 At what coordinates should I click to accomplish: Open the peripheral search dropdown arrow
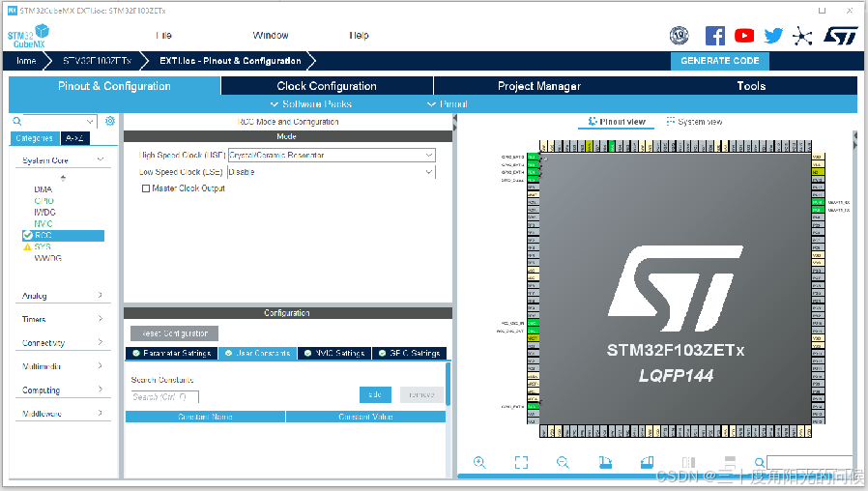click(90, 121)
